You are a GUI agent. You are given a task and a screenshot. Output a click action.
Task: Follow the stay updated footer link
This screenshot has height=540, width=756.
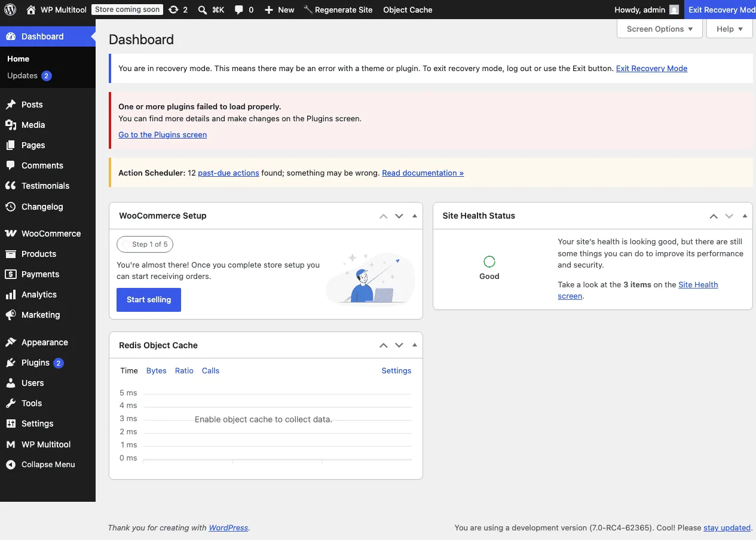click(x=727, y=528)
